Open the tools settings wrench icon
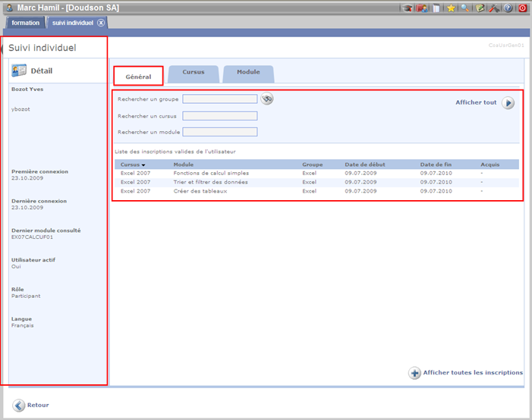 tap(493, 8)
